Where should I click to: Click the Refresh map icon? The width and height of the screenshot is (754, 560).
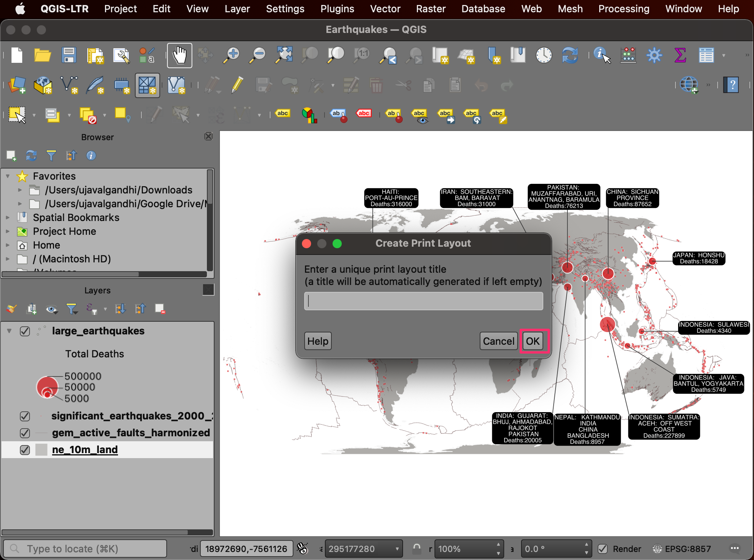[570, 55]
